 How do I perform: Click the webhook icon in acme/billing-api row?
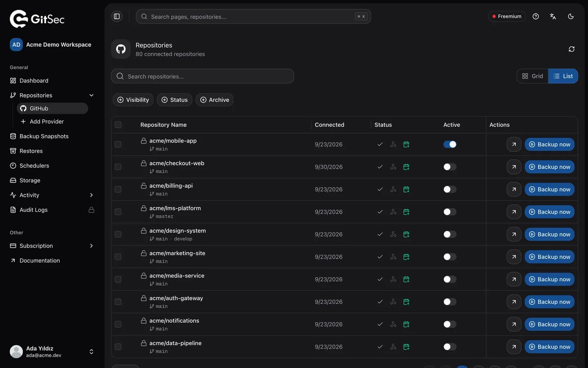393,189
